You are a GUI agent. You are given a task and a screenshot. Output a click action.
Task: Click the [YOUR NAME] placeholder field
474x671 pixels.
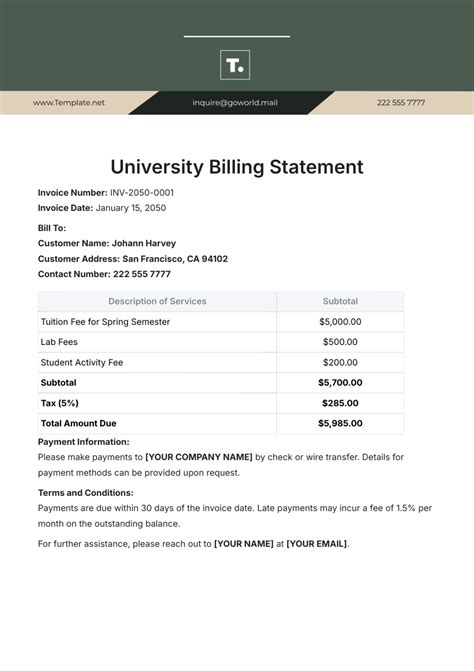click(x=243, y=544)
